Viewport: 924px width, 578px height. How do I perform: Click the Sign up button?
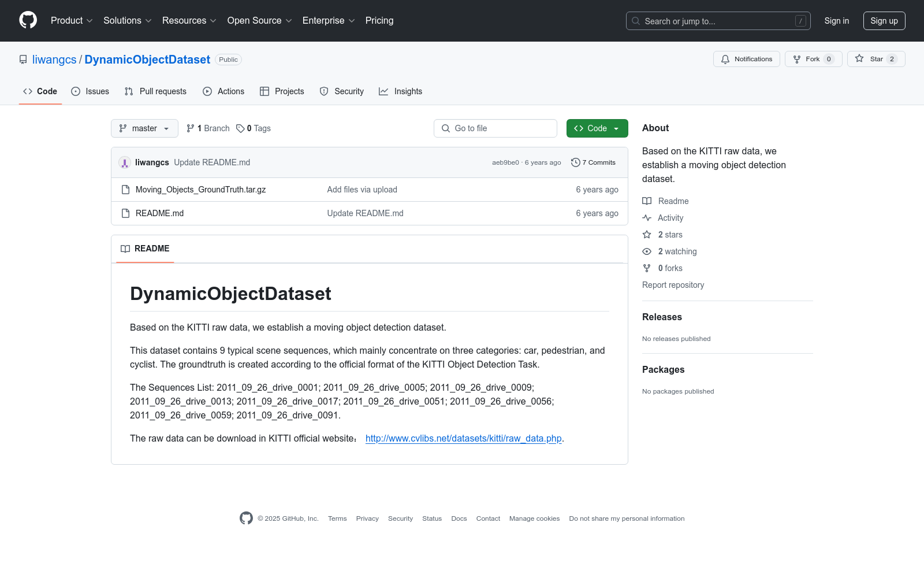tap(884, 21)
